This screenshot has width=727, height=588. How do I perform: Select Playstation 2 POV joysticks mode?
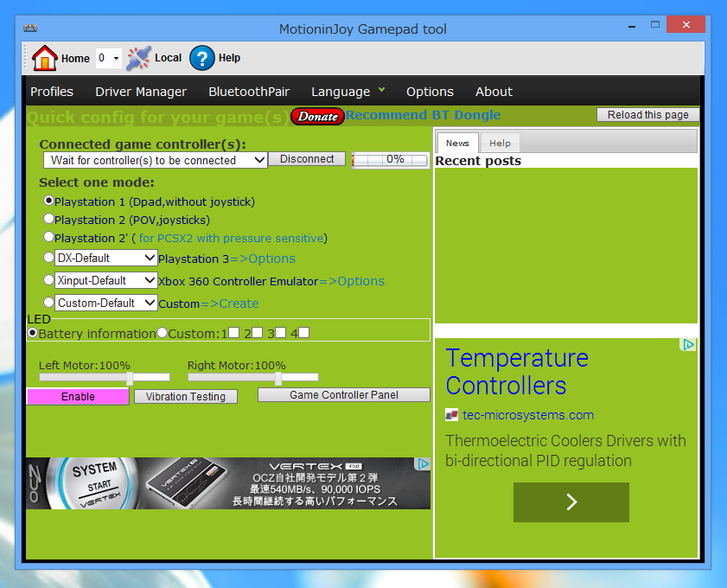coord(48,219)
